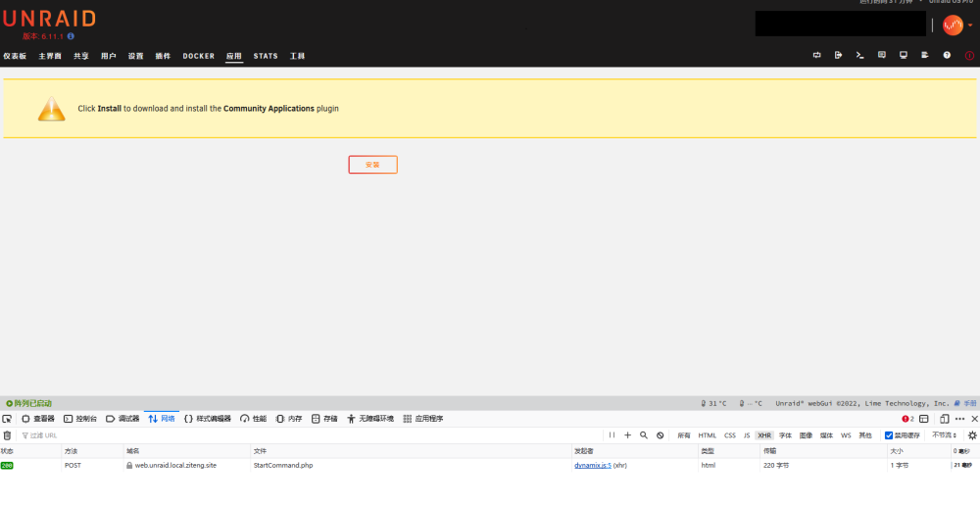Select the 图像 images filter

tap(807, 435)
